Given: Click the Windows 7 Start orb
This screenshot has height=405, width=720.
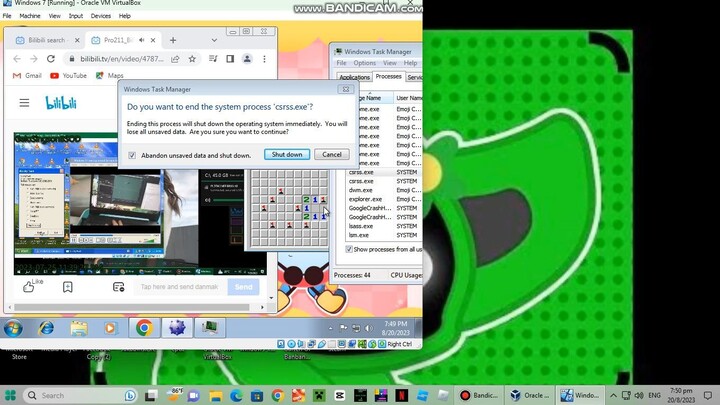Looking at the screenshot, I should tap(14, 327).
